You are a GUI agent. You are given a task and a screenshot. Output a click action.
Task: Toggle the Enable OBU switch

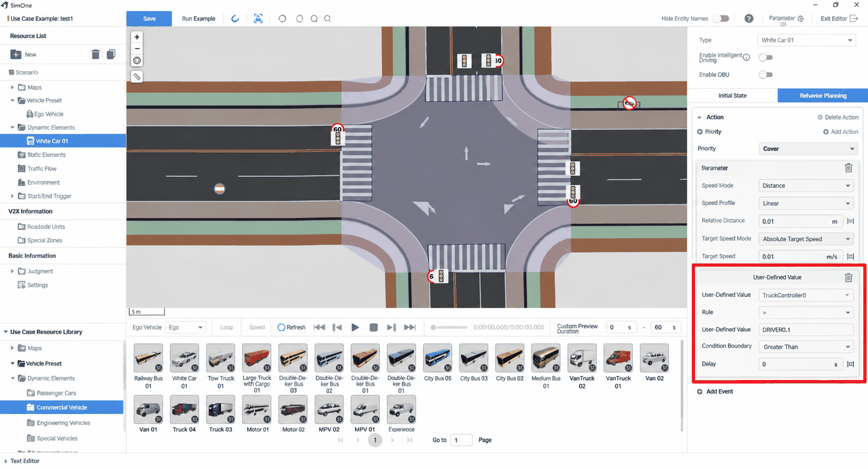pyautogui.click(x=766, y=75)
